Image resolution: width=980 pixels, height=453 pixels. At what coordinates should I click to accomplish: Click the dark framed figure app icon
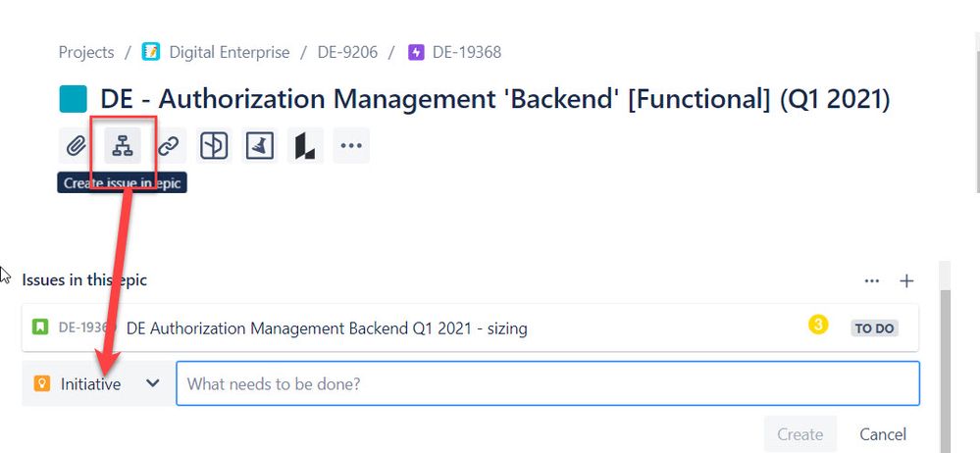click(x=260, y=146)
